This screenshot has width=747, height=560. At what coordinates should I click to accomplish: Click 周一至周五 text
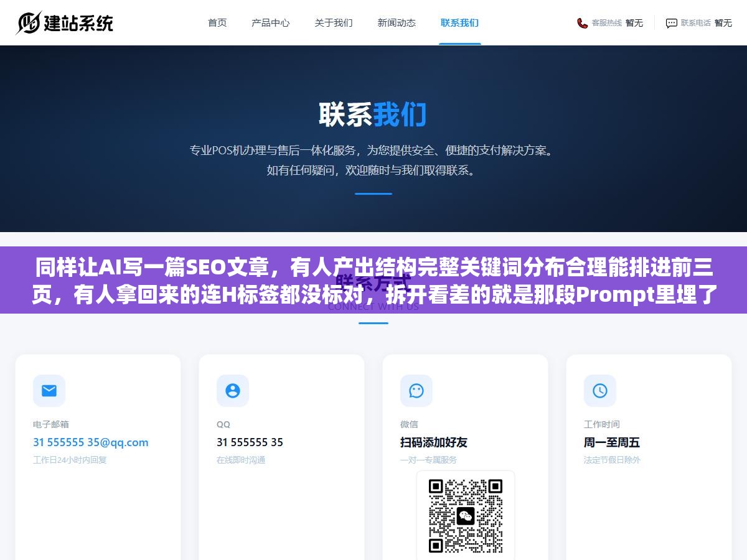point(612,442)
